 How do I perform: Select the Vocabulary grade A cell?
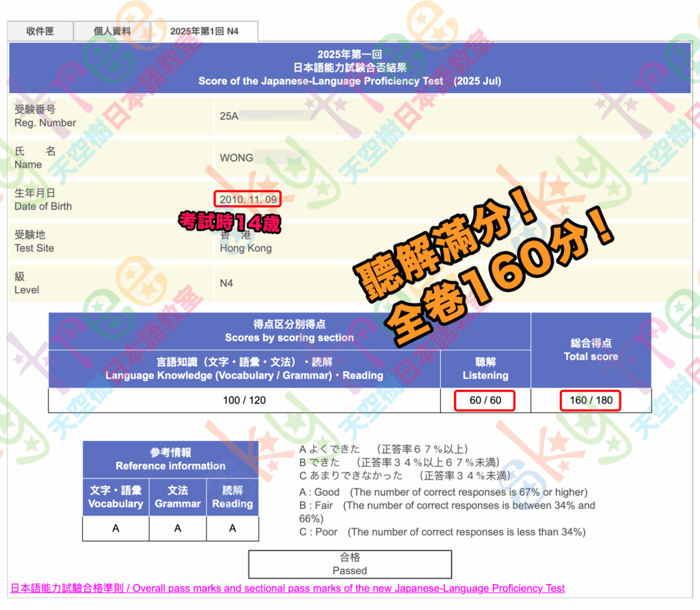point(116,528)
